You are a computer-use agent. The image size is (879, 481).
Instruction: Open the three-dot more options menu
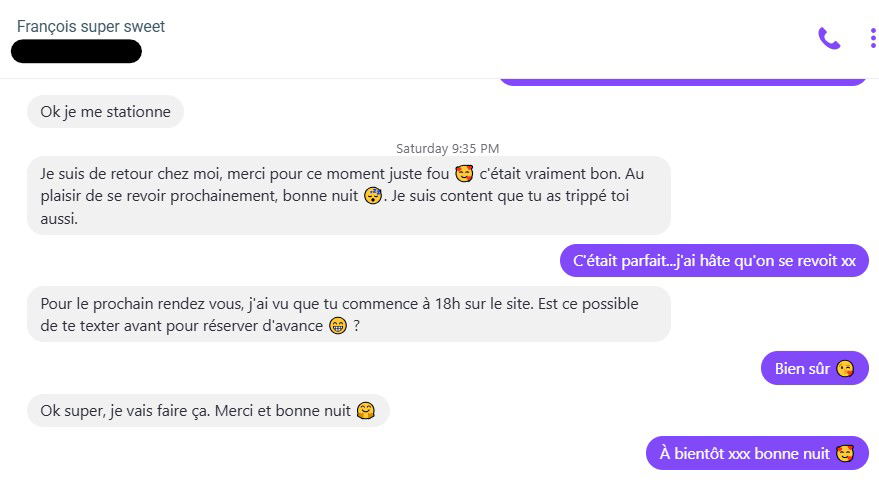tap(872, 38)
